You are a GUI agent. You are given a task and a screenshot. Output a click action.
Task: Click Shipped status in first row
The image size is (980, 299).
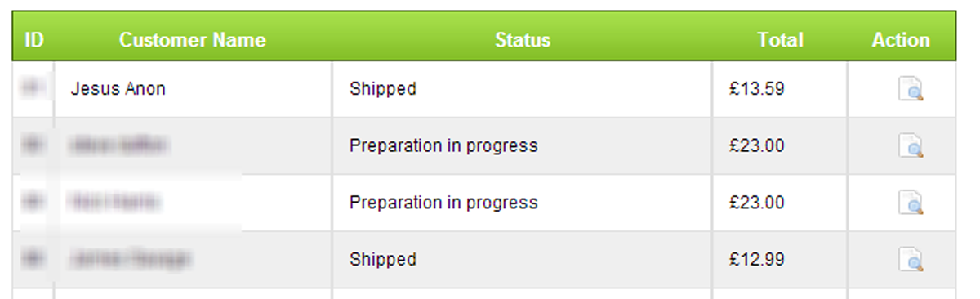pos(383,89)
